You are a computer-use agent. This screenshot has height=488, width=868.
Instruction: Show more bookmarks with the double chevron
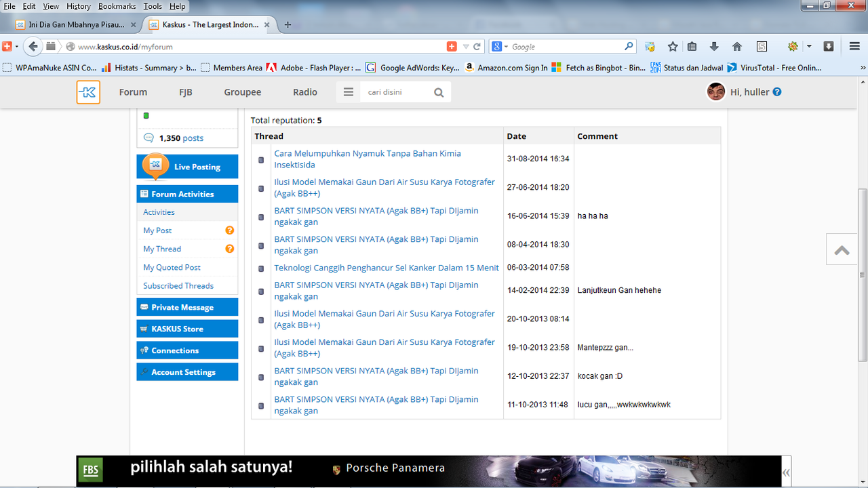(x=863, y=68)
